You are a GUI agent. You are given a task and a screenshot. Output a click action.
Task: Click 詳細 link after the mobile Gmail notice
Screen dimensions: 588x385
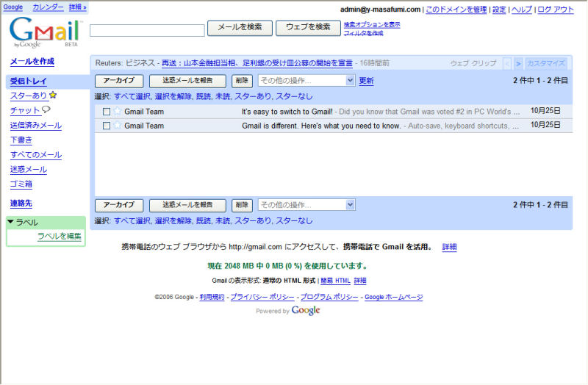[449, 247]
